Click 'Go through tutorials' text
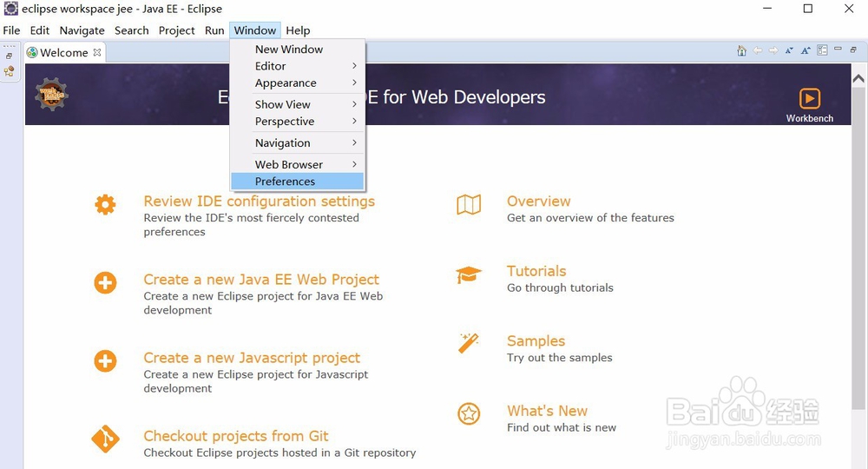 coord(560,287)
